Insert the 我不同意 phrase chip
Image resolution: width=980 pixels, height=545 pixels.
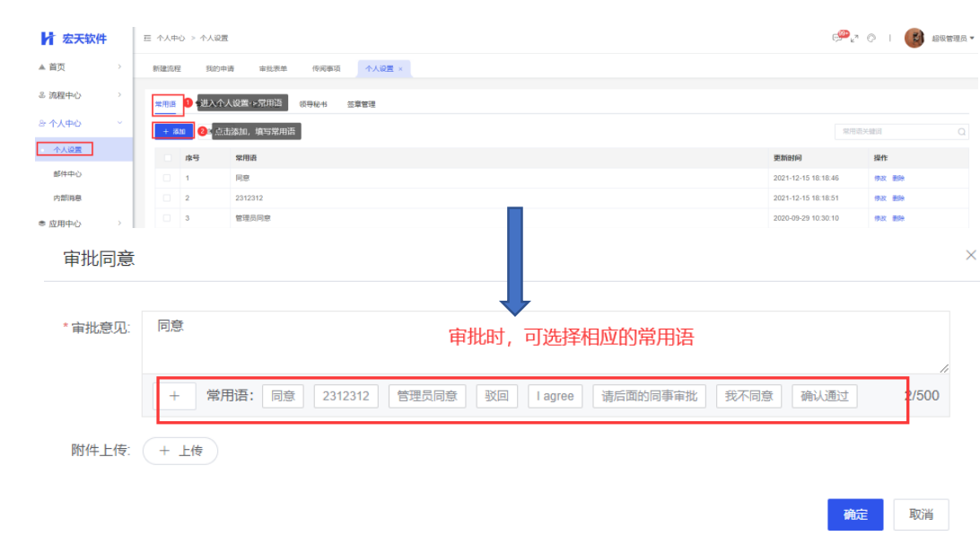[x=748, y=396]
